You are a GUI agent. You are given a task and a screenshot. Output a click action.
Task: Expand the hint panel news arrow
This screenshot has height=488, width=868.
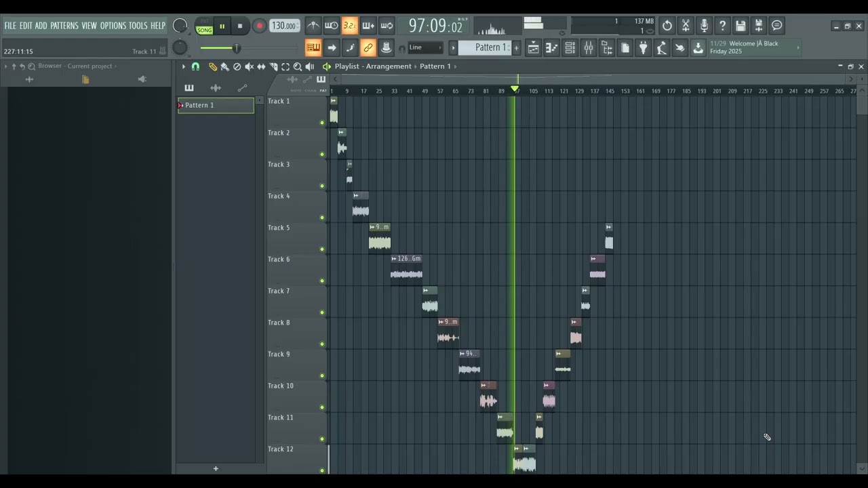click(x=797, y=47)
